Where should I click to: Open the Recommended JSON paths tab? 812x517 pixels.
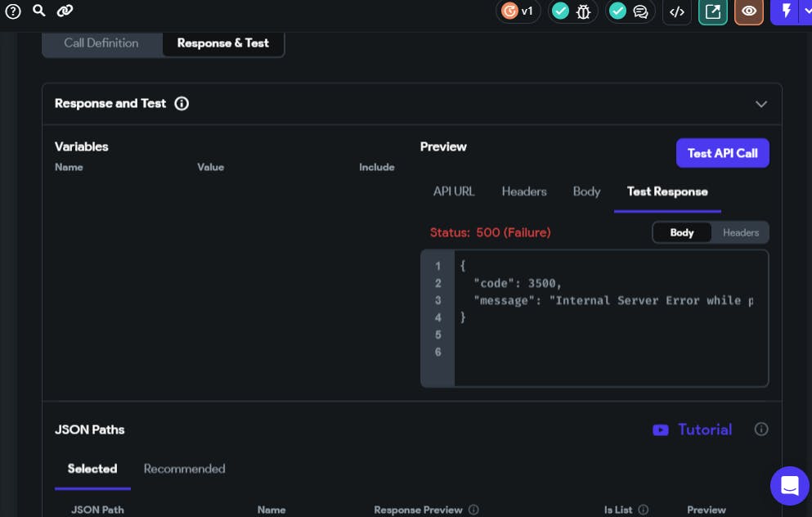(x=184, y=469)
